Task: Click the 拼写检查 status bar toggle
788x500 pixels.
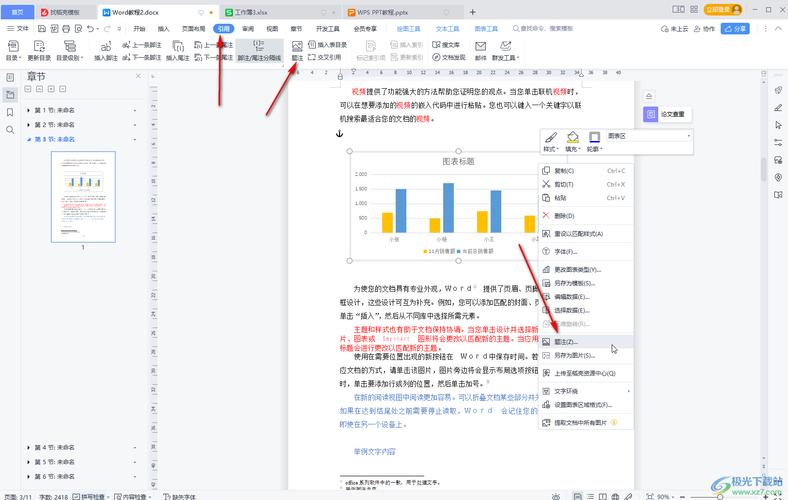Action: 90,496
